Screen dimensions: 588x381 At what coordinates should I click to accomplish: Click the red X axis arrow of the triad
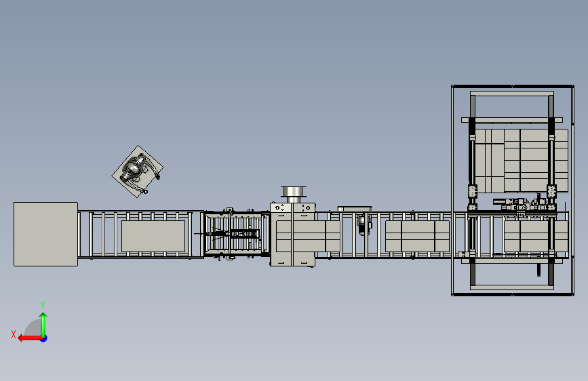(30, 338)
